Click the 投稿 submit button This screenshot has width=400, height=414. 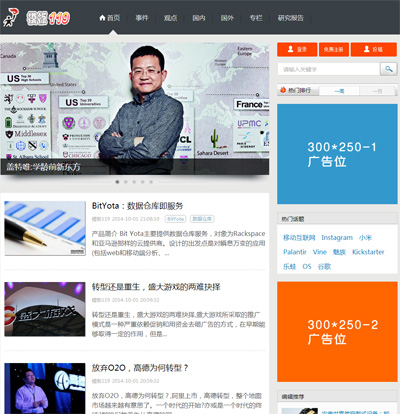coord(374,49)
